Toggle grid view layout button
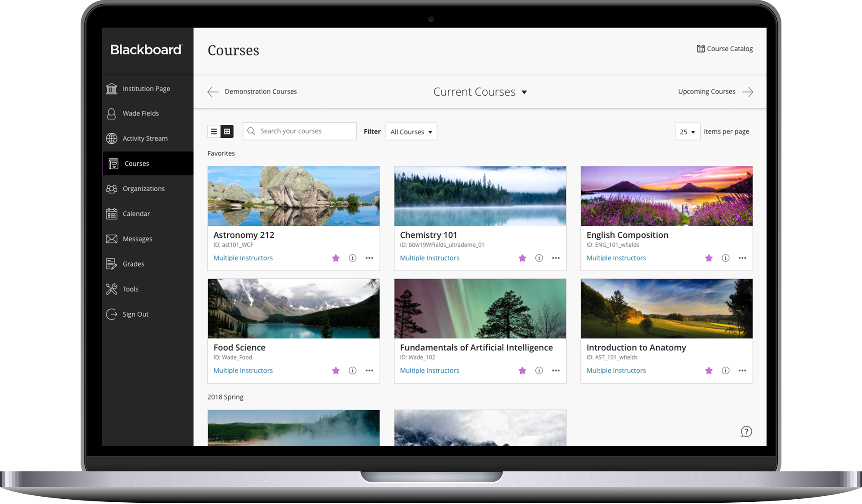Image resolution: width=862 pixels, height=504 pixels. pos(227,131)
